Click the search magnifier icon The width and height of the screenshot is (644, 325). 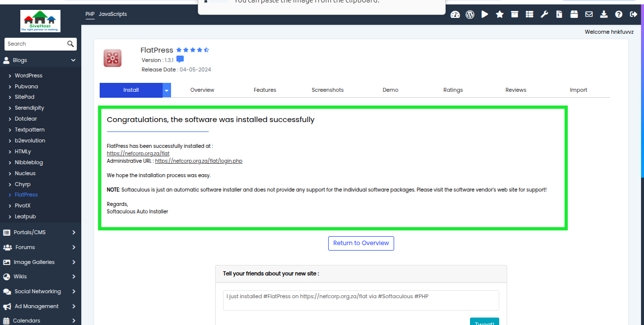pyautogui.click(x=70, y=44)
